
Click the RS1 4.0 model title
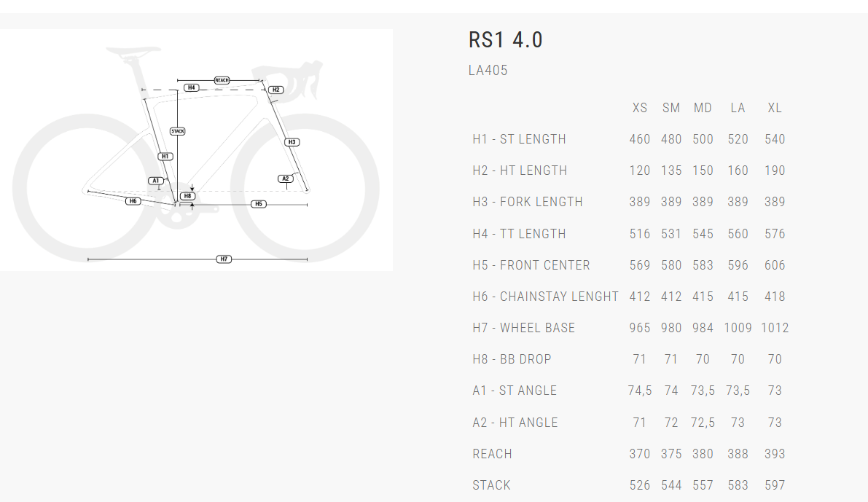coord(505,40)
